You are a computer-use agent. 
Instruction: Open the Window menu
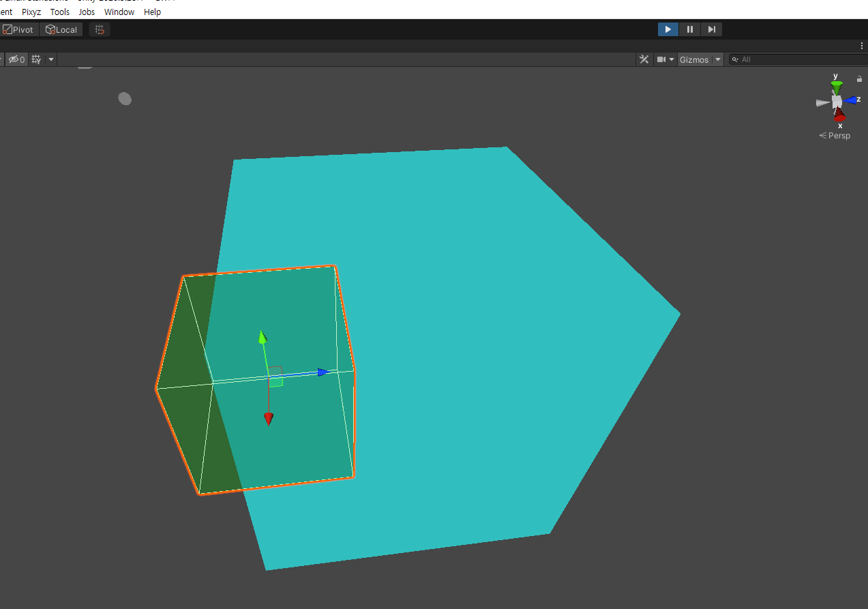pyautogui.click(x=119, y=12)
